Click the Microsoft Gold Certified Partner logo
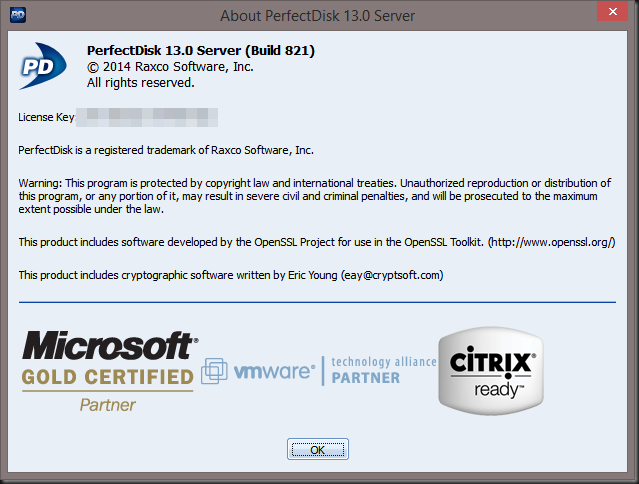Viewport: 639px width, 484px height. click(x=109, y=372)
